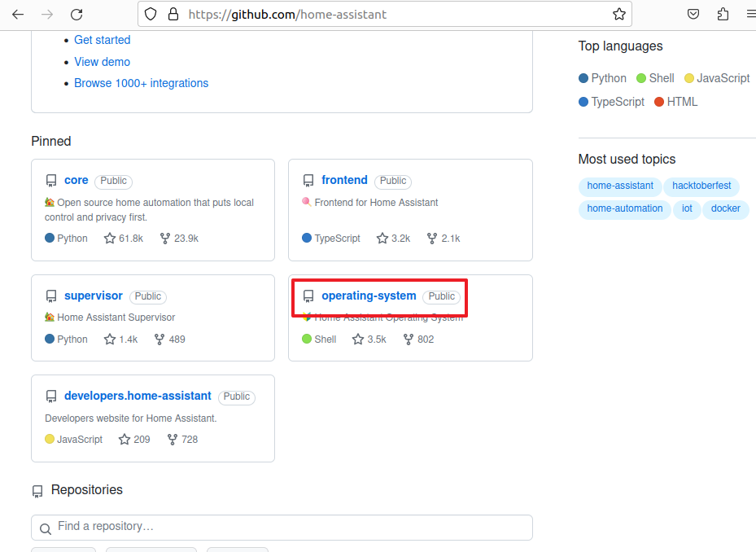Open the browser extensions icon

pyautogui.click(x=723, y=15)
